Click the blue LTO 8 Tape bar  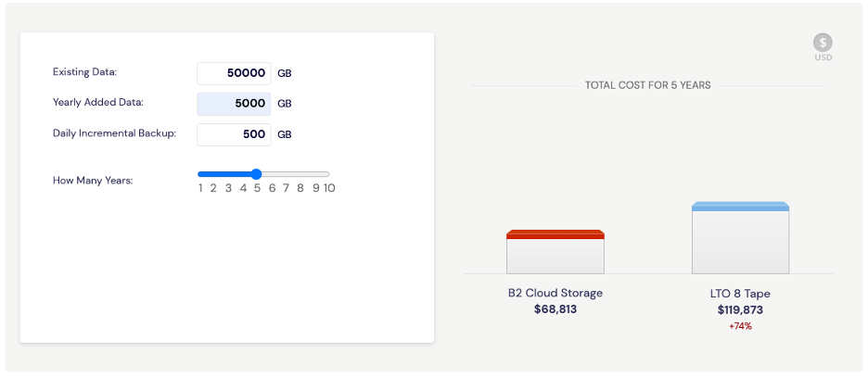pyautogui.click(x=740, y=237)
